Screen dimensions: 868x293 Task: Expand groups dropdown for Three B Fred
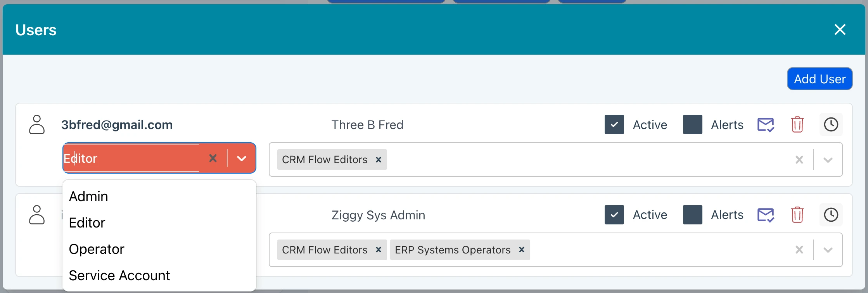coord(828,160)
